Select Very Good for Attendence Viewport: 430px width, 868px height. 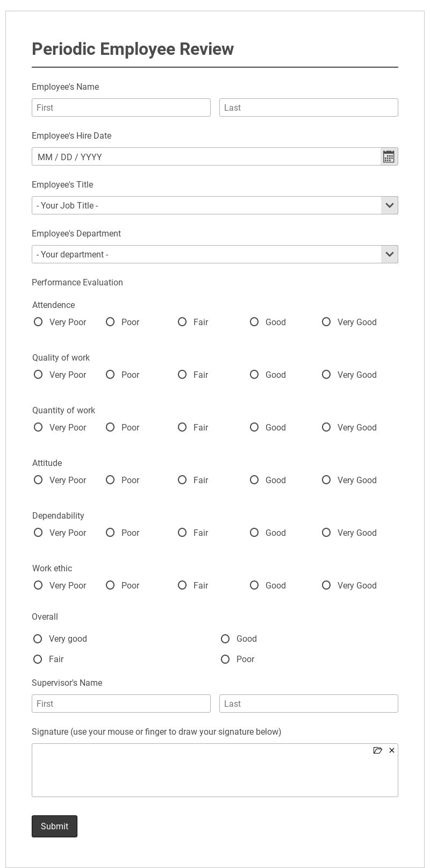(x=326, y=322)
